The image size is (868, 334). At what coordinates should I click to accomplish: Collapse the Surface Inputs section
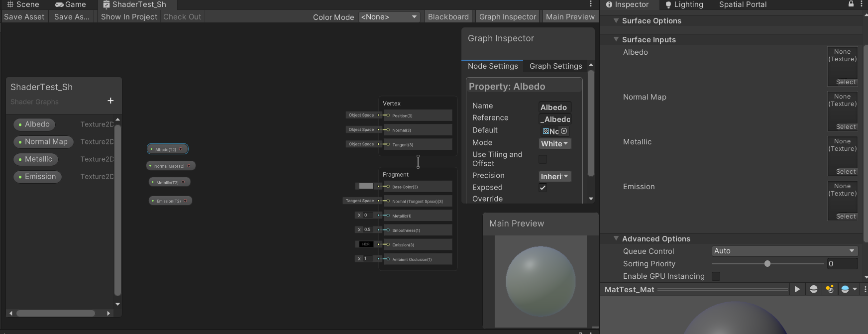[616, 39]
